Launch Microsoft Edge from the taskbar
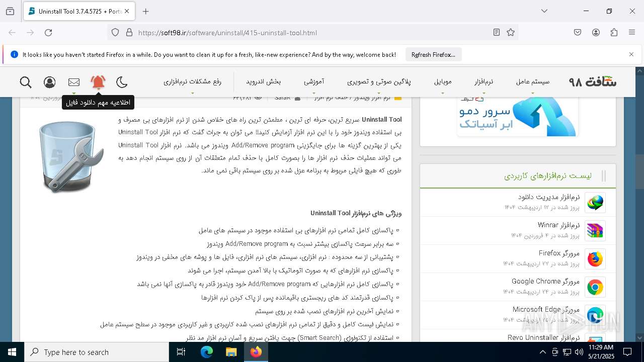 (207, 352)
